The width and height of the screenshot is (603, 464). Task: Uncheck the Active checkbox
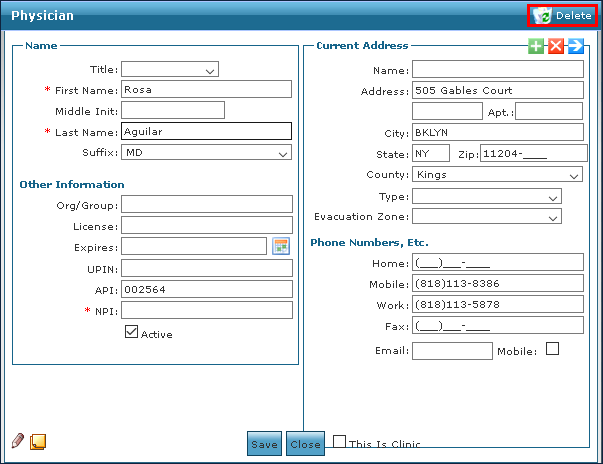point(131,333)
